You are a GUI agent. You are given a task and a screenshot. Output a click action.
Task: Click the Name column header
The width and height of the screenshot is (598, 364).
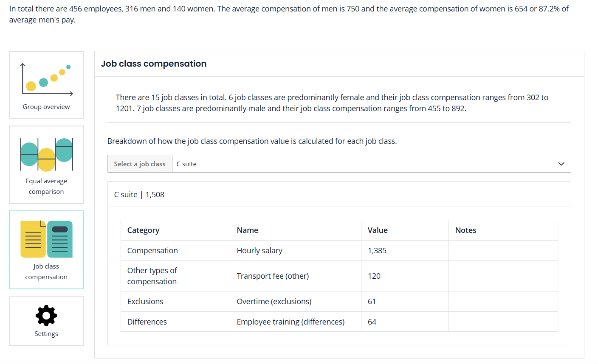tap(248, 230)
